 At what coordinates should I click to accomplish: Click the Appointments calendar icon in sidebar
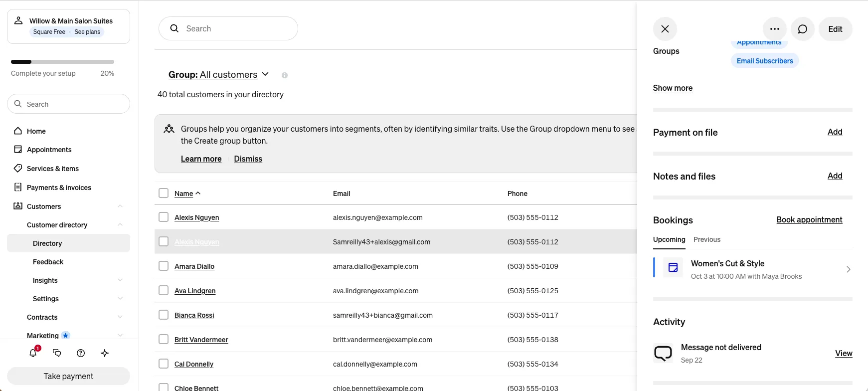point(18,149)
